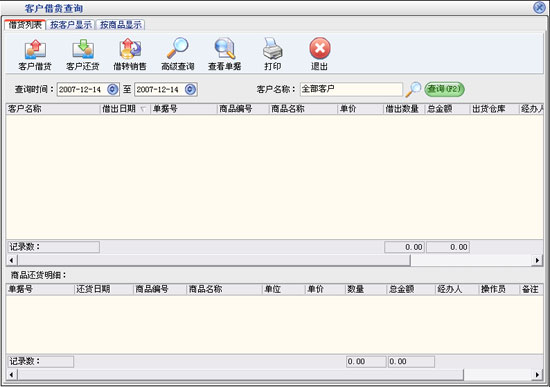This screenshot has height=387, width=550.
Task: Click the magnifier beside the customer name field
Action: point(414,89)
